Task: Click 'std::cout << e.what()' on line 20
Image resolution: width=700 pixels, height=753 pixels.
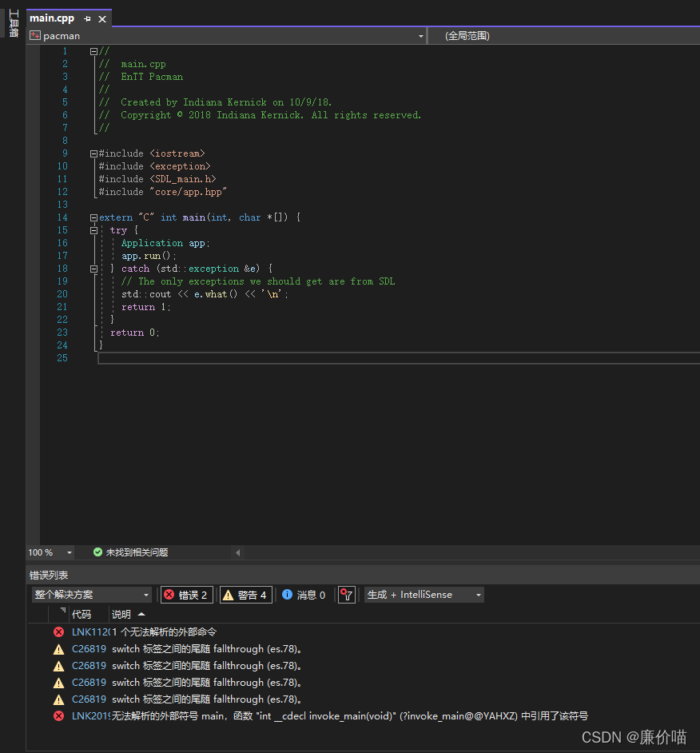Action: (179, 294)
